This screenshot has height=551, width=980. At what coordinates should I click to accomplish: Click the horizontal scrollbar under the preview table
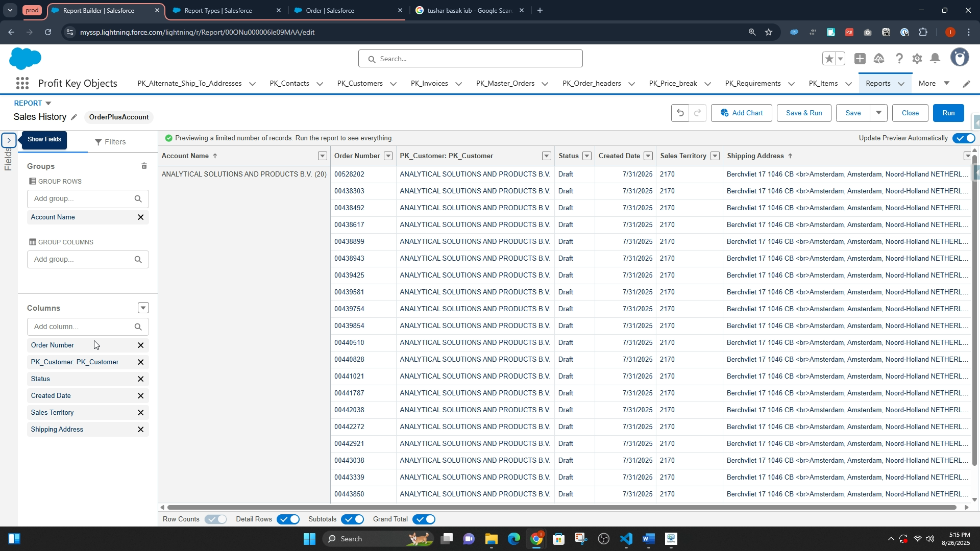tap(561, 507)
